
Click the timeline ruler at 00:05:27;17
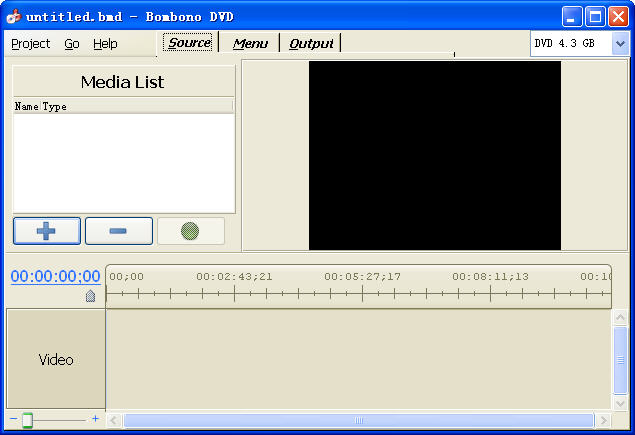click(362, 277)
